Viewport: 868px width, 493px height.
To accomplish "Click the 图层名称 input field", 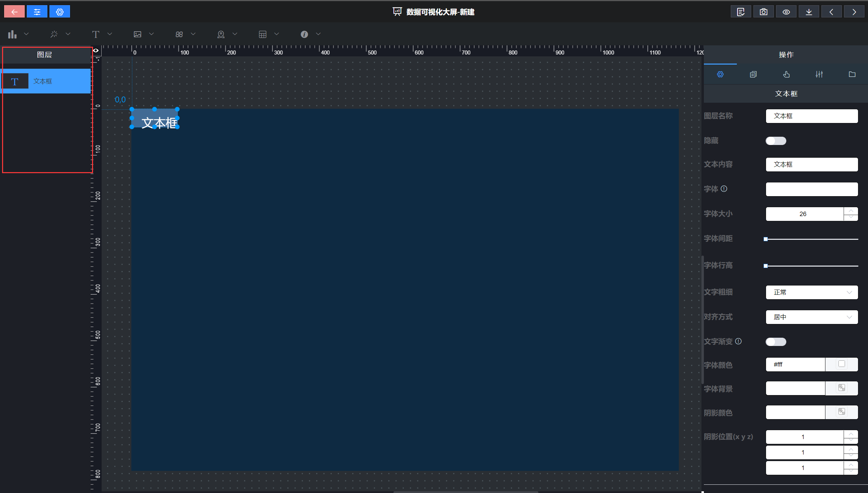I will pos(812,116).
